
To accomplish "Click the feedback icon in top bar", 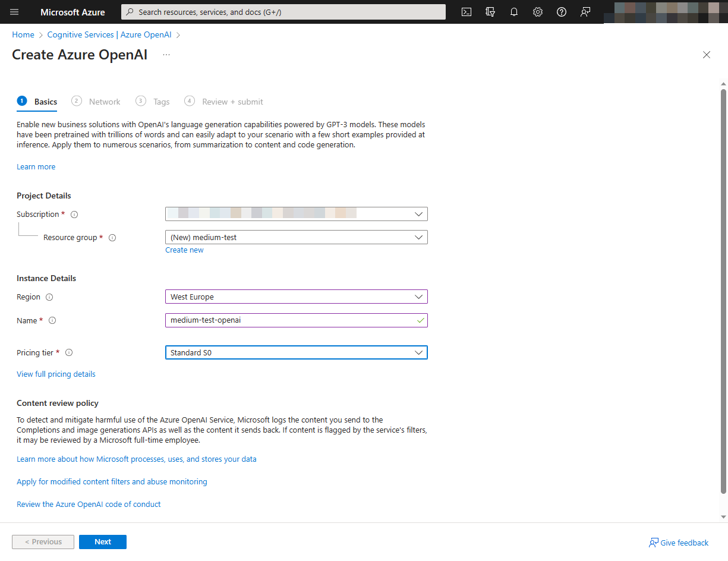I will coord(585,12).
